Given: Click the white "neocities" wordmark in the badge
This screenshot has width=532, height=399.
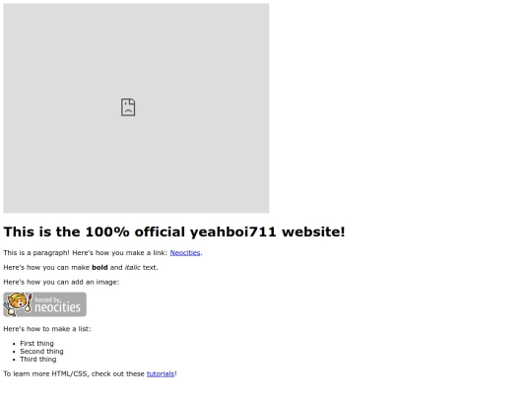Looking at the screenshot, I should (x=58, y=307).
